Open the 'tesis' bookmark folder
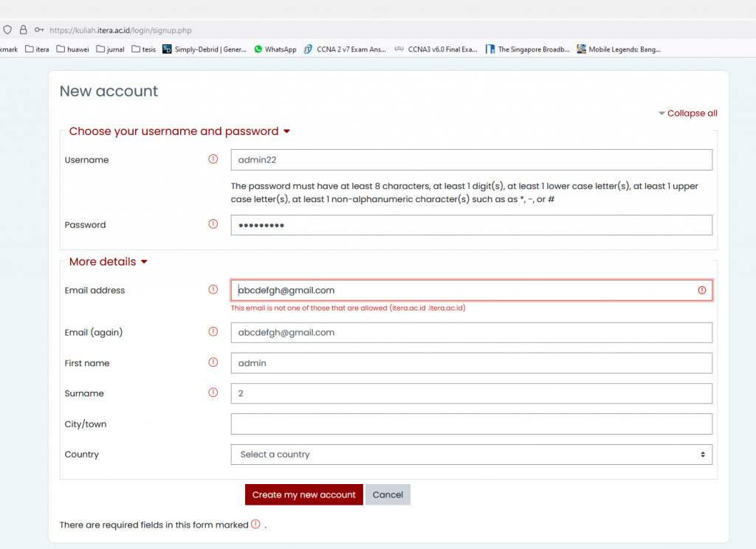 143,49
